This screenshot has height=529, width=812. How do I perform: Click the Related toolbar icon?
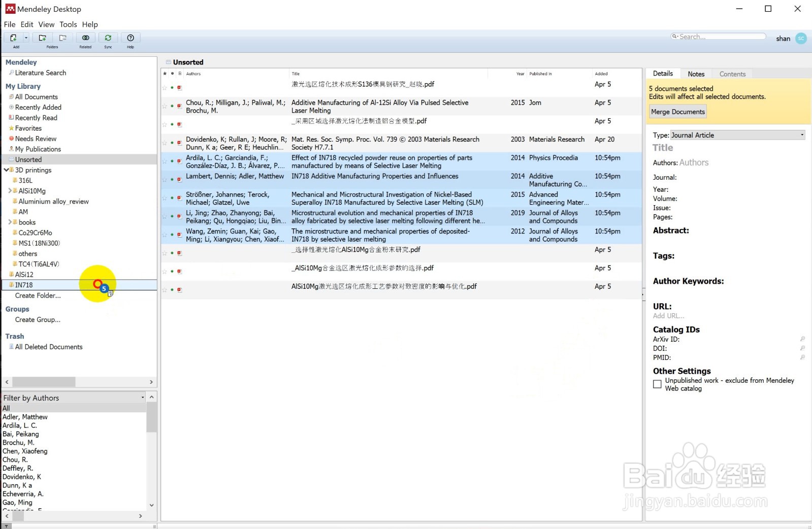86,38
